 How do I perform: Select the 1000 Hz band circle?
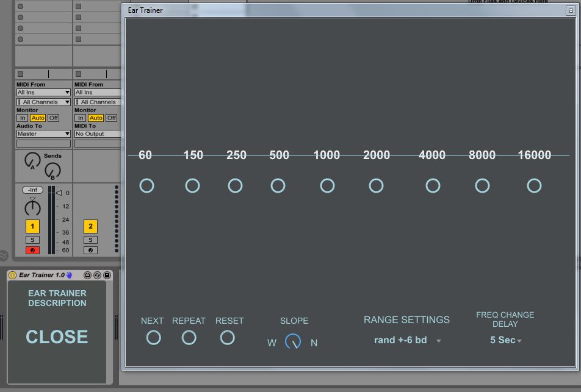pos(327,185)
